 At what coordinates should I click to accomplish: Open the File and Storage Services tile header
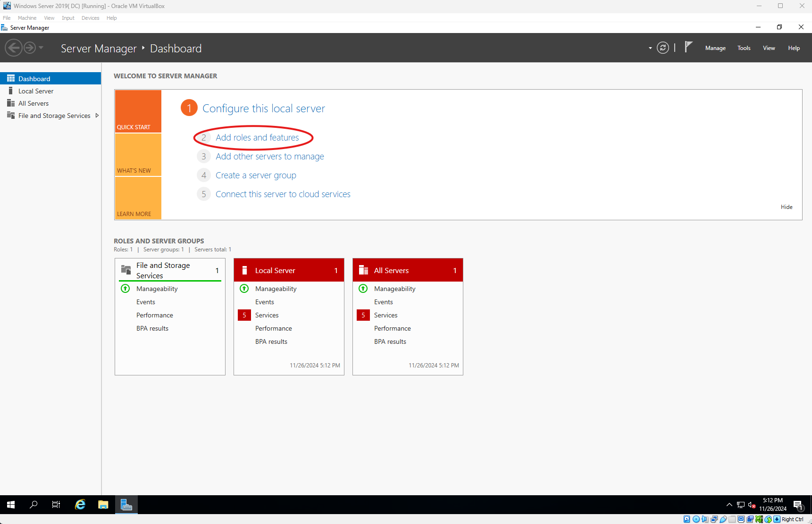point(170,270)
